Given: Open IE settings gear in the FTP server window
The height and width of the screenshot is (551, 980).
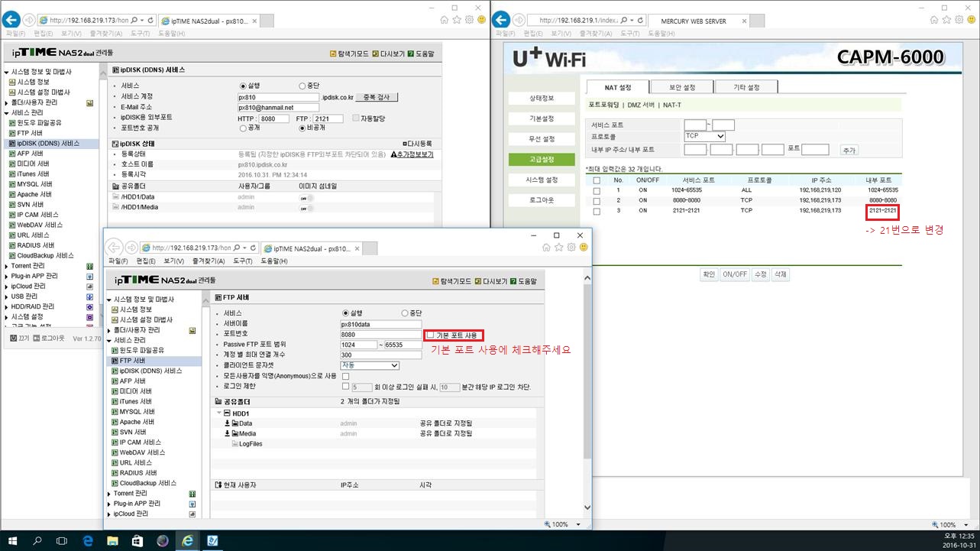Looking at the screenshot, I should click(571, 248).
